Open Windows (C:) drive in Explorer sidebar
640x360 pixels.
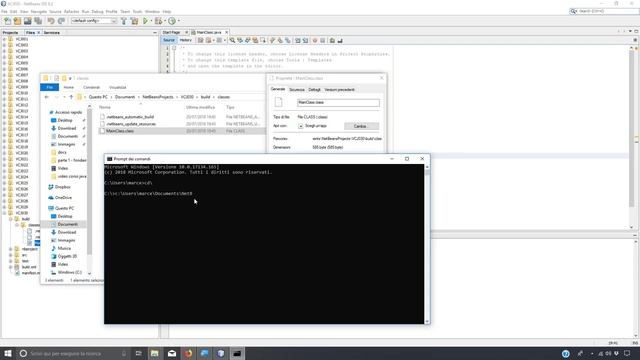[x=69, y=272]
